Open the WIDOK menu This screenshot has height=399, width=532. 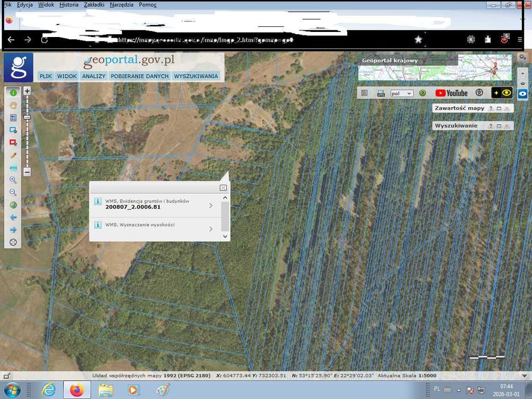point(67,76)
